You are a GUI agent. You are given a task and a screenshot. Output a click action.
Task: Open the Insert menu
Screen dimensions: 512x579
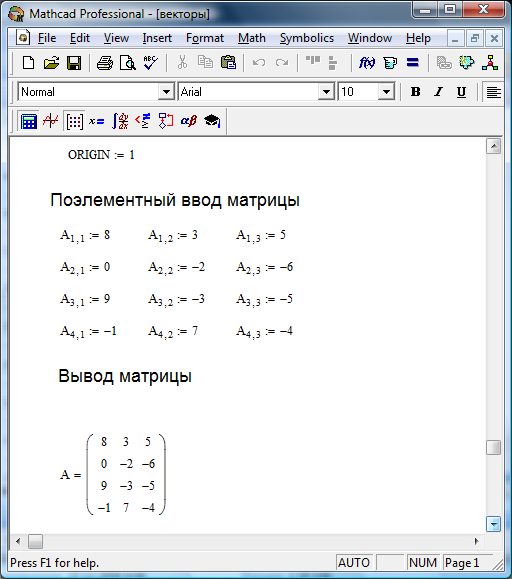(157, 38)
